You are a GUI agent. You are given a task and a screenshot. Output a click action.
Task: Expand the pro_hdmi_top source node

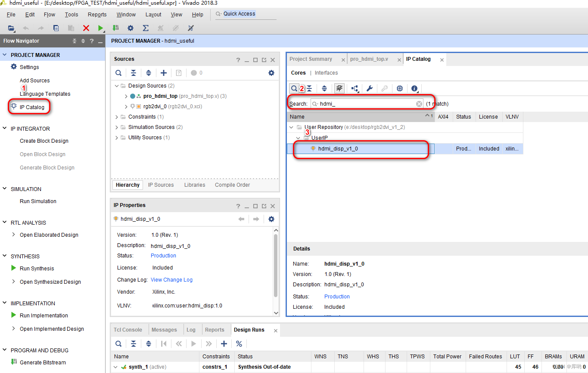point(126,96)
